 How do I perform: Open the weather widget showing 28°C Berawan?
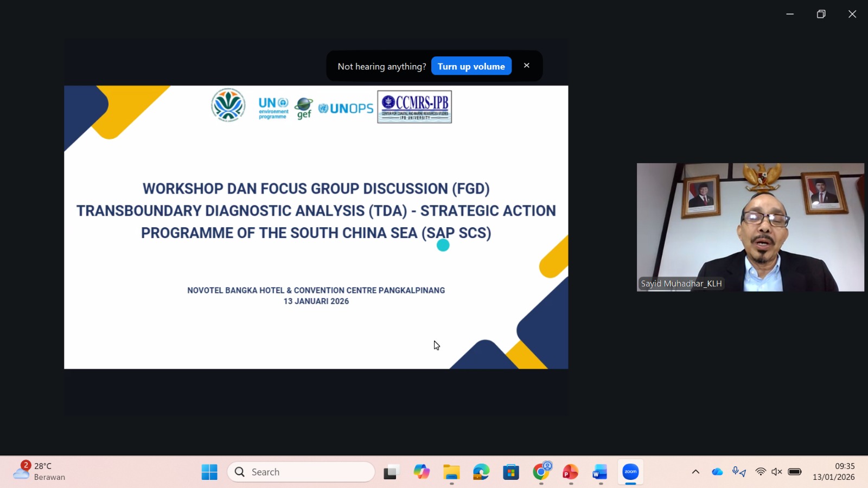[x=39, y=472]
